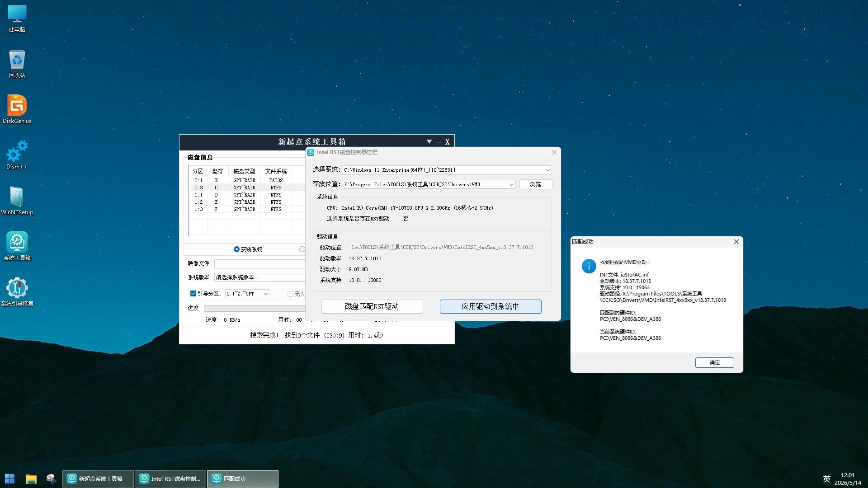
Task: Open the 请选择系统版本 combo box
Action: (260, 277)
